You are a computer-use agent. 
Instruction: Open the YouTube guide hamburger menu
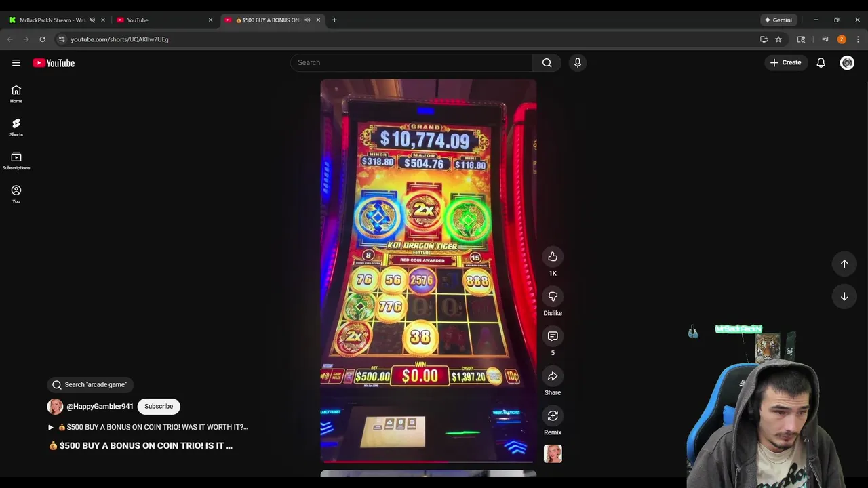click(x=16, y=63)
